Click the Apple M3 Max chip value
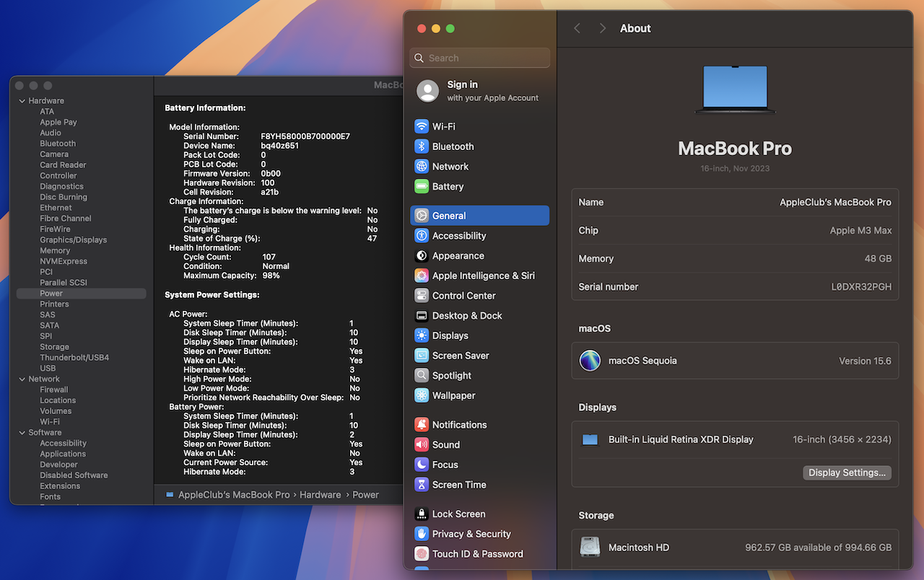 tap(860, 231)
